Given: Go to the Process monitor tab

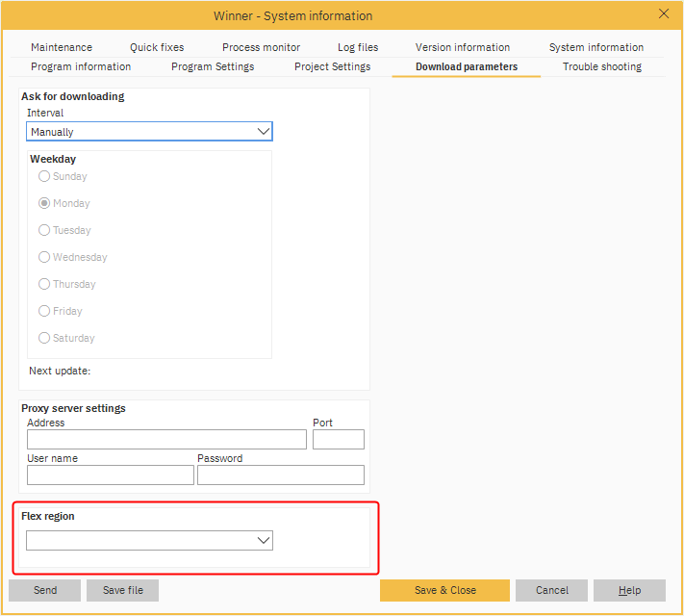Looking at the screenshot, I should tap(261, 47).
